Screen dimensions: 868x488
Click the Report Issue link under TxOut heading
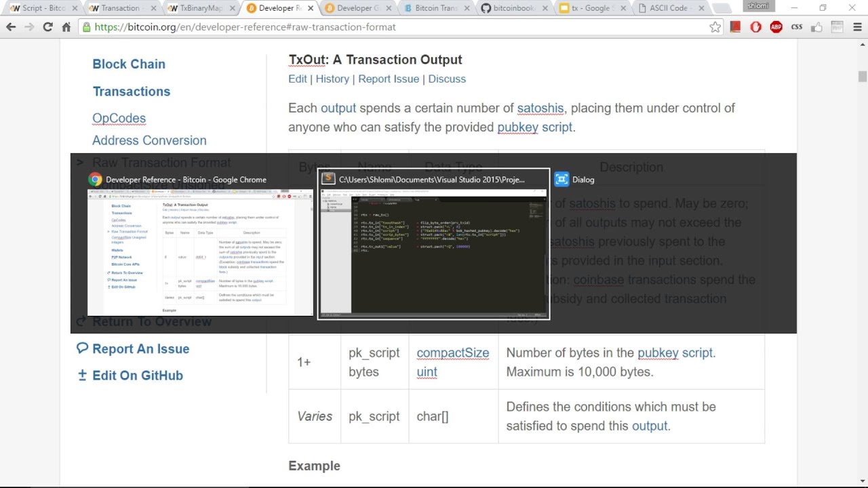[389, 79]
